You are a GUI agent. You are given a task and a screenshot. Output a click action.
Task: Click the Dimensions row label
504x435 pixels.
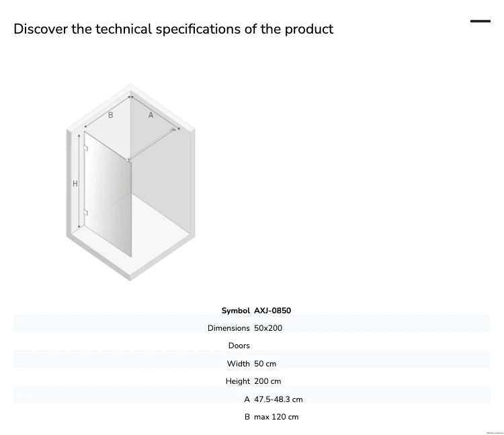click(228, 328)
